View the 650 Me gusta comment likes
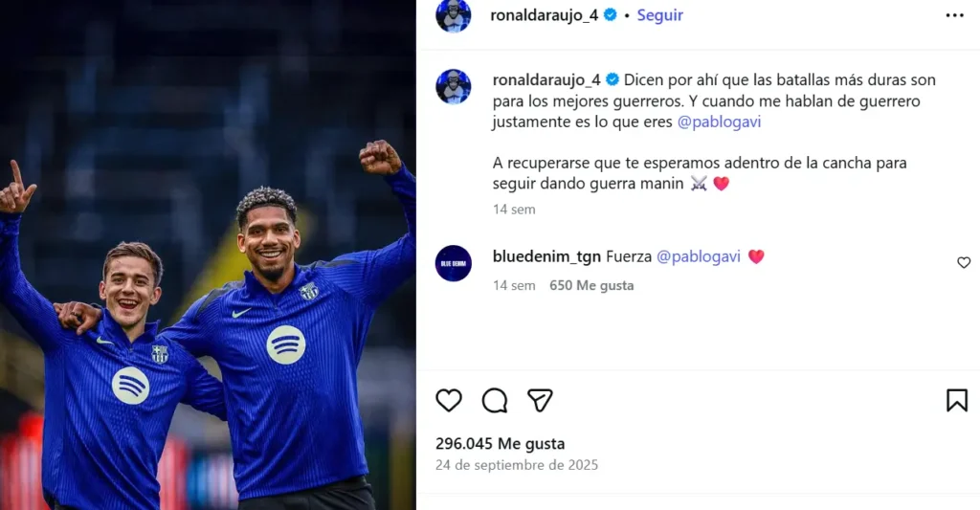This screenshot has width=980, height=510. (x=591, y=286)
